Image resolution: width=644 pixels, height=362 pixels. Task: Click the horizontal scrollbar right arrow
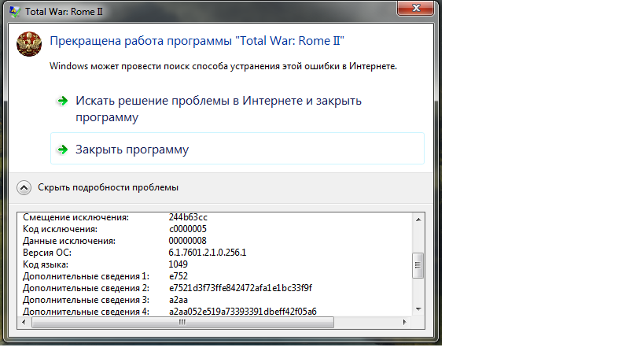tap(404, 322)
